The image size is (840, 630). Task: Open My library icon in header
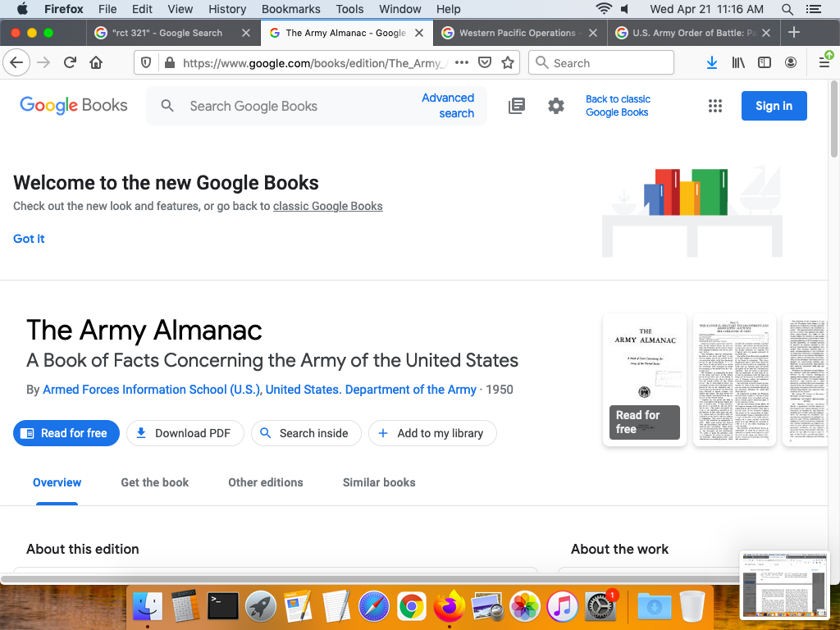517,106
